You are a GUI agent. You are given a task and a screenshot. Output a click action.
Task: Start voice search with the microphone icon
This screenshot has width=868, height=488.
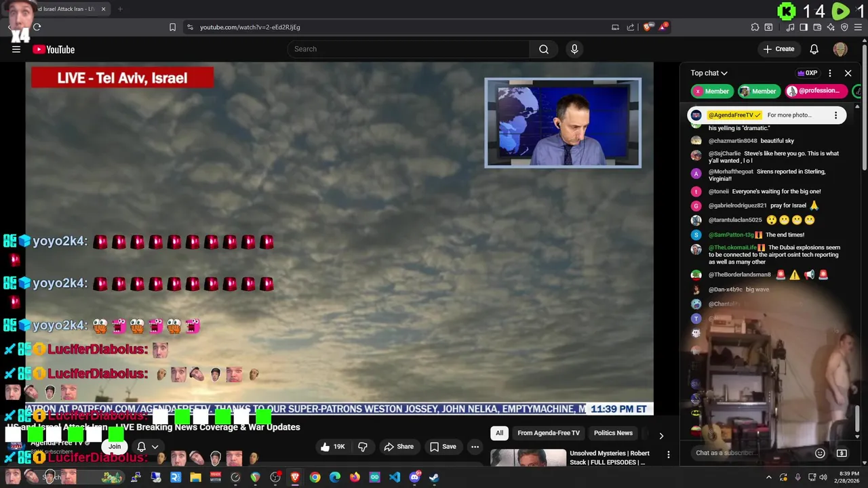pyautogui.click(x=574, y=49)
